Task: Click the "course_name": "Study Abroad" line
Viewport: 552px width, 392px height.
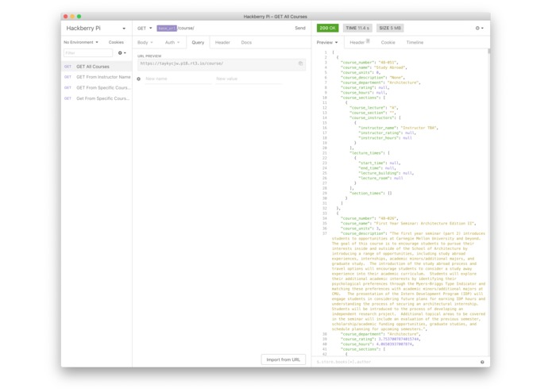Action: (x=373, y=67)
